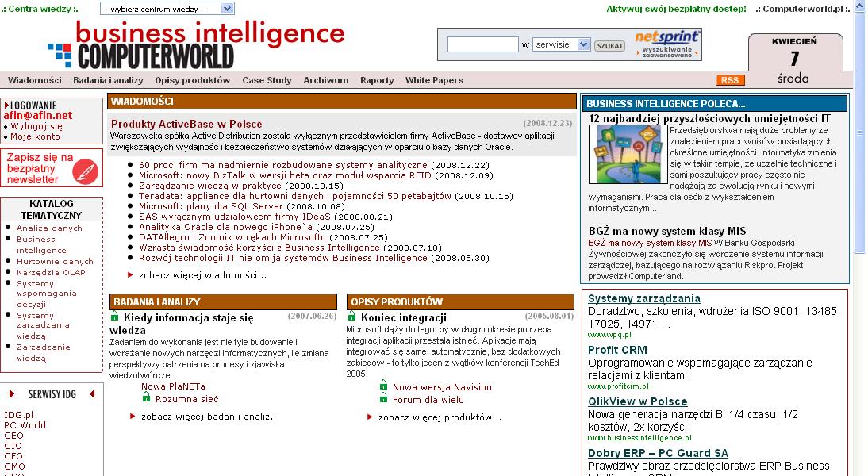Screen dimensions: 868x476
Task: Click 'Systemy zarządzania wiedzą' catalog link
Action: click(43, 325)
